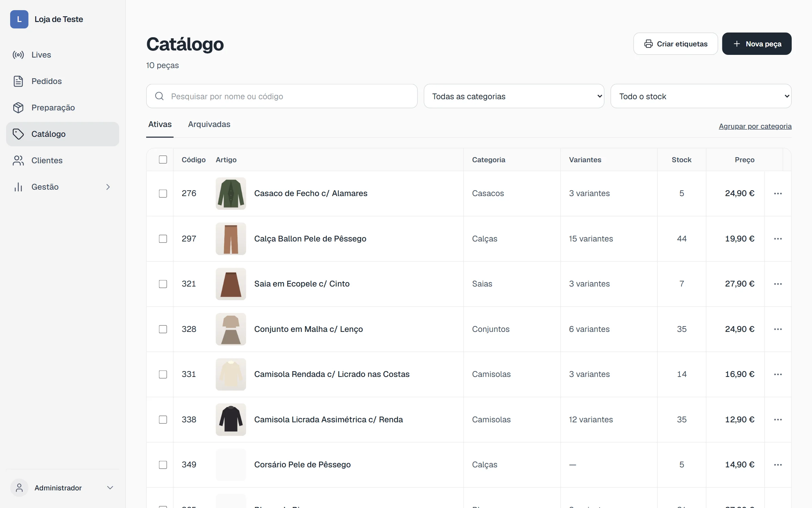This screenshot has height=508, width=812.
Task: Go to Pedidos in the sidebar
Action: (63, 81)
